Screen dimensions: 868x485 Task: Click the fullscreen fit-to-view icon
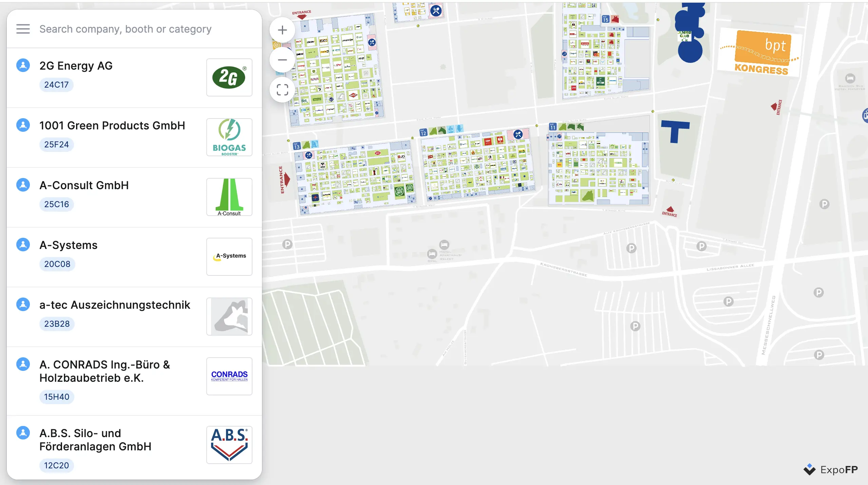click(x=282, y=90)
